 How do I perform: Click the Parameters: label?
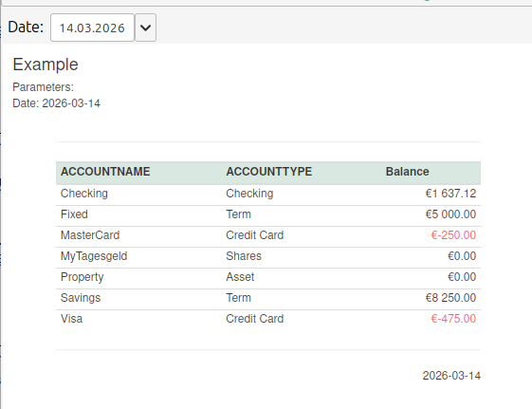43,87
